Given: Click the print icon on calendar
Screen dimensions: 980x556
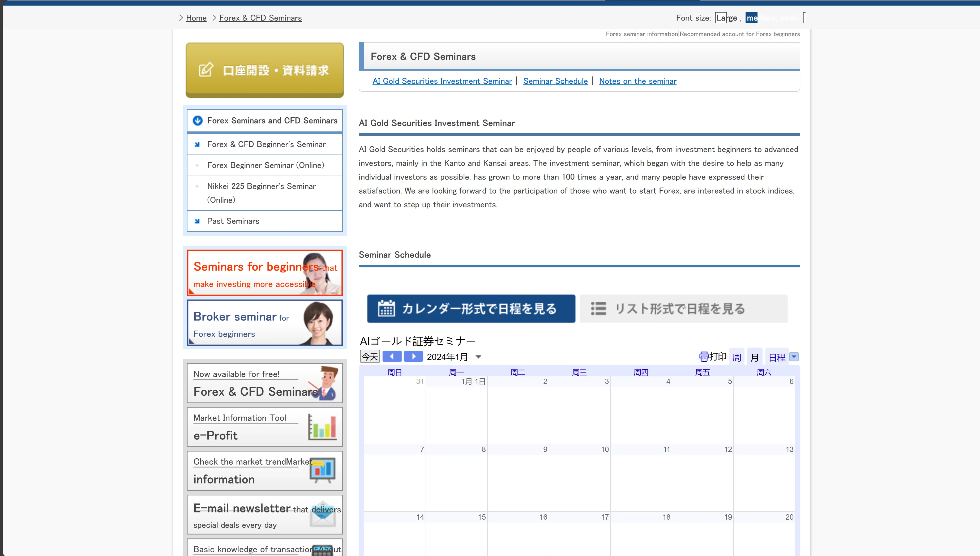Looking at the screenshot, I should (x=703, y=357).
